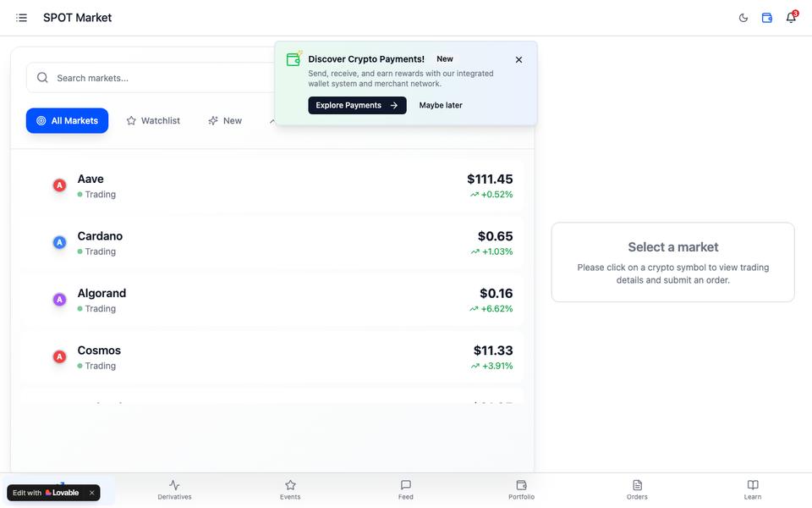The width and height of the screenshot is (812, 508).
Task: Click Aave change +0.52%
Action: click(x=491, y=195)
